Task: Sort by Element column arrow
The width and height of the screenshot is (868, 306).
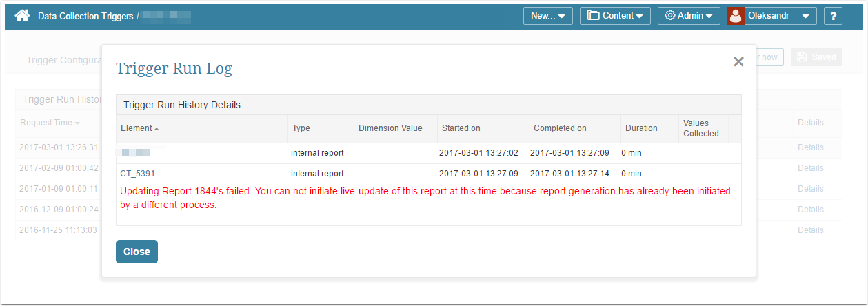Action: [x=157, y=129]
